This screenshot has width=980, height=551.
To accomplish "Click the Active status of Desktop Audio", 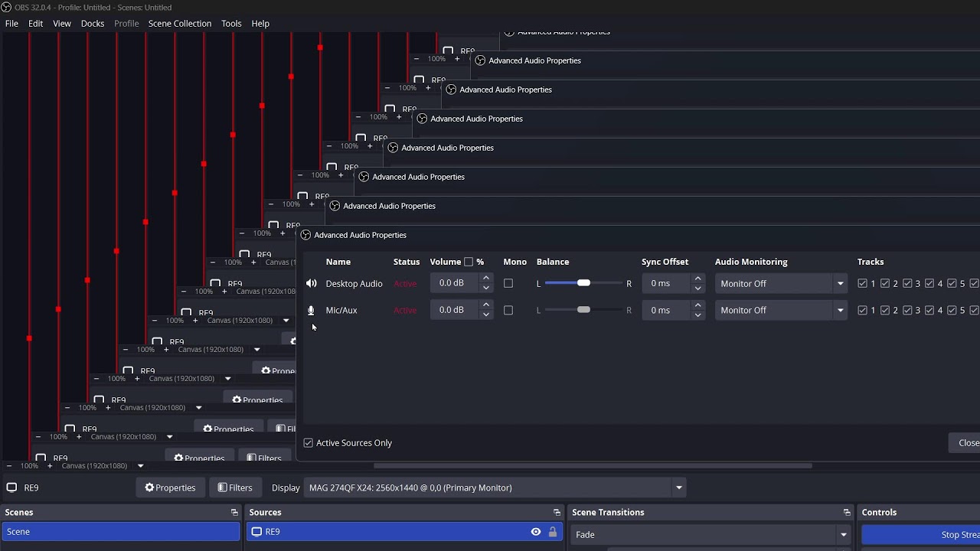I will [x=405, y=283].
